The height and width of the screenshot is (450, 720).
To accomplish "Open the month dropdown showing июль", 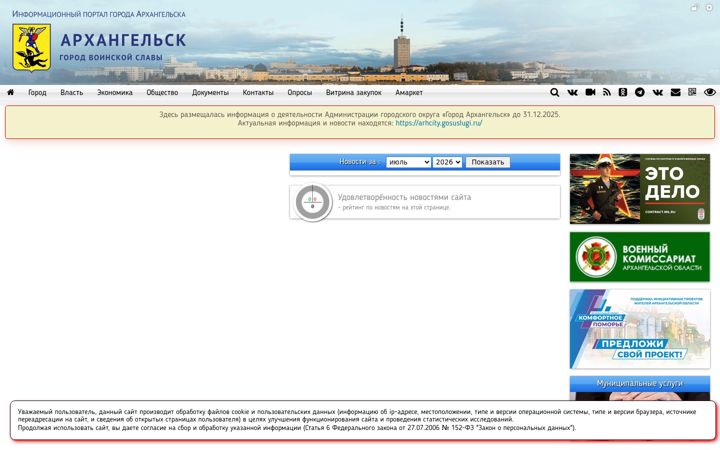I will click(408, 162).
